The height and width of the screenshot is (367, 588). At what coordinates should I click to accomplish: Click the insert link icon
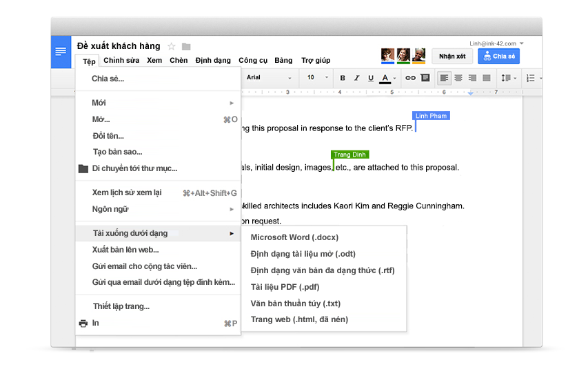point(410,78)
